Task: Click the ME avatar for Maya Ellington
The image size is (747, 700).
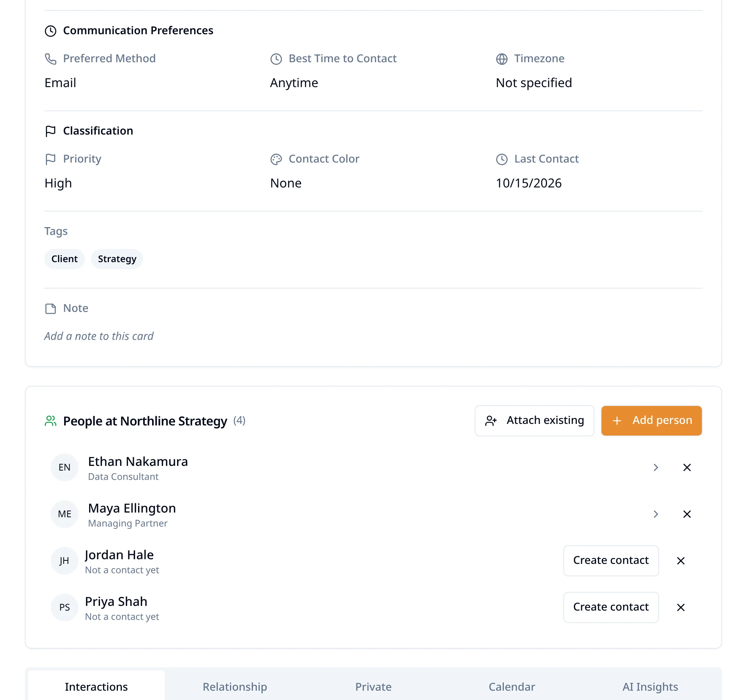Action: pos(65,514)
